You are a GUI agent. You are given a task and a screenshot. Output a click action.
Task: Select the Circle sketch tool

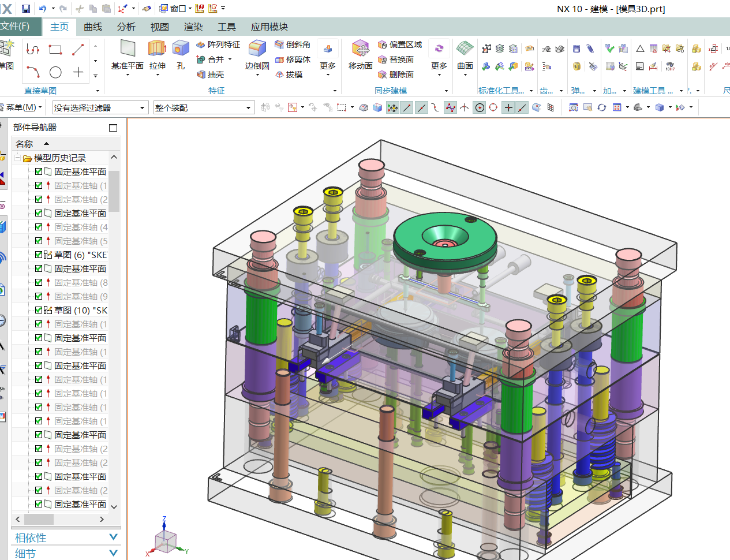pyautogui.click(x=55, y=72)
